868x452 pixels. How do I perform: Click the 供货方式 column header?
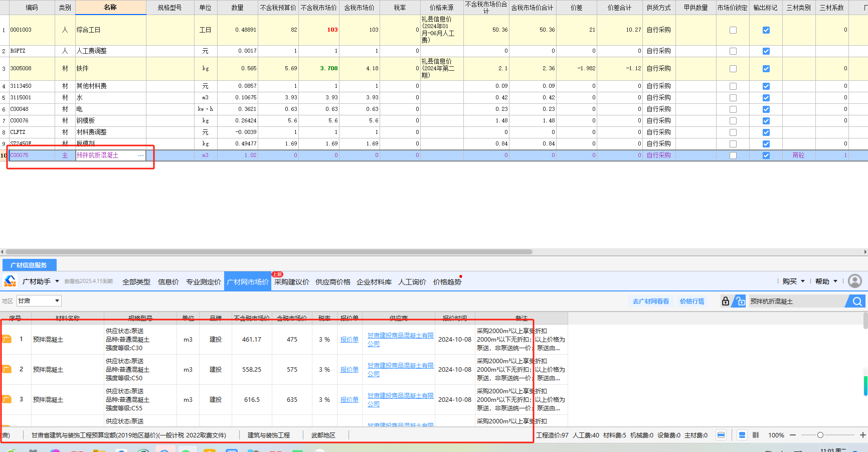[x=658, y=8]
